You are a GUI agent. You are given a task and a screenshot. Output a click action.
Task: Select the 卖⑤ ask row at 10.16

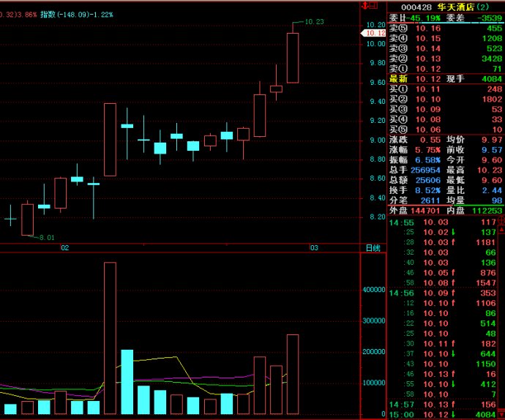(446, 29)
